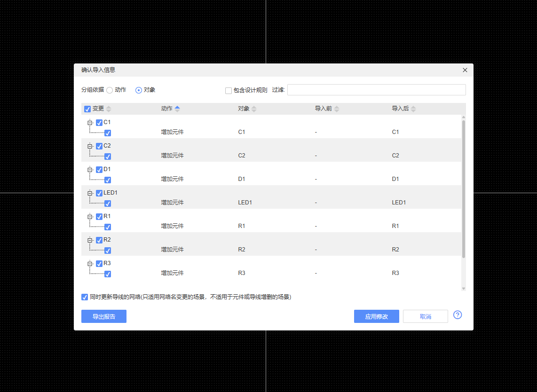Uncheck child checkbox under R1
This screenshot has width=537, height=392.
(x=108, y=227)
